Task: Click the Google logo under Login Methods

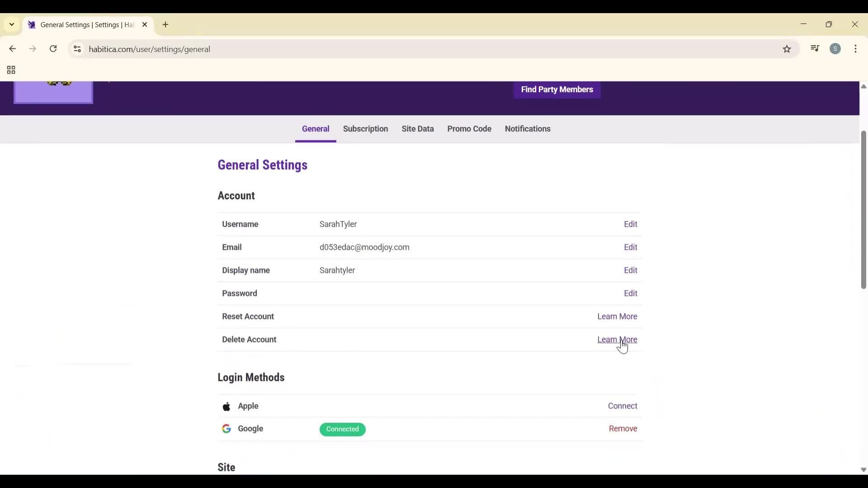Action: 227,428
